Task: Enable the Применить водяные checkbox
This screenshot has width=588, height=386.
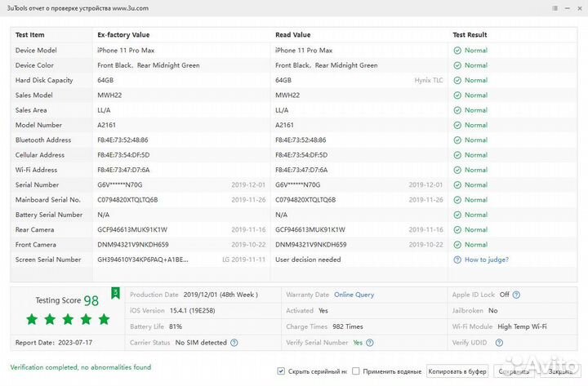Action: tap(356, 371)
